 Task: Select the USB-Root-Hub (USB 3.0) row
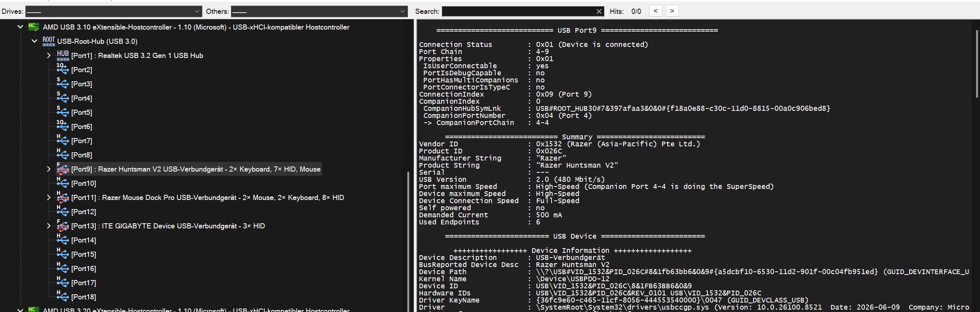pyautogui.click(x=97, y=41)
